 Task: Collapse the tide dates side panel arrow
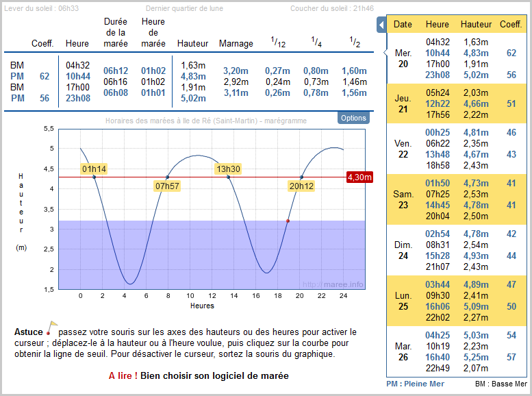click(381, 25)
